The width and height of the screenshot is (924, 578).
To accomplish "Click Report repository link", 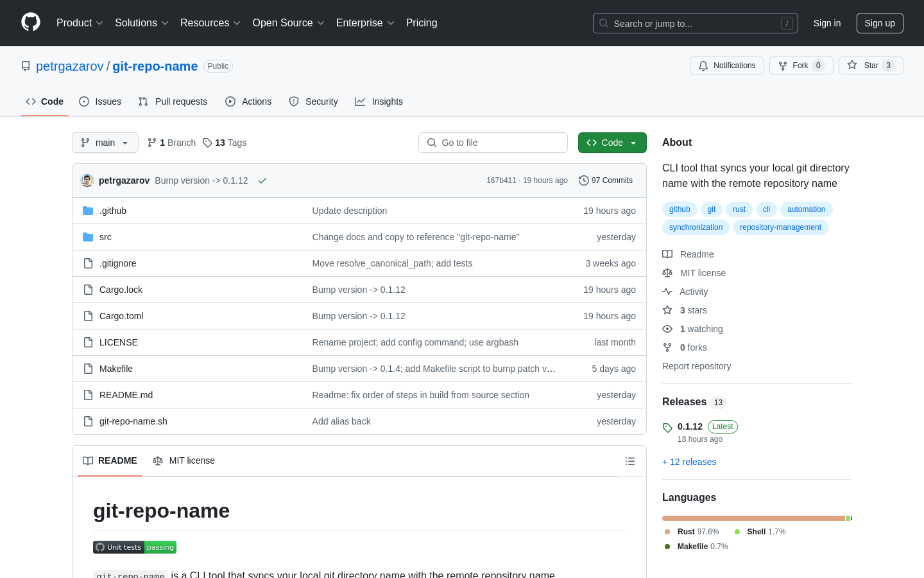I will click(x=696, y=366).
